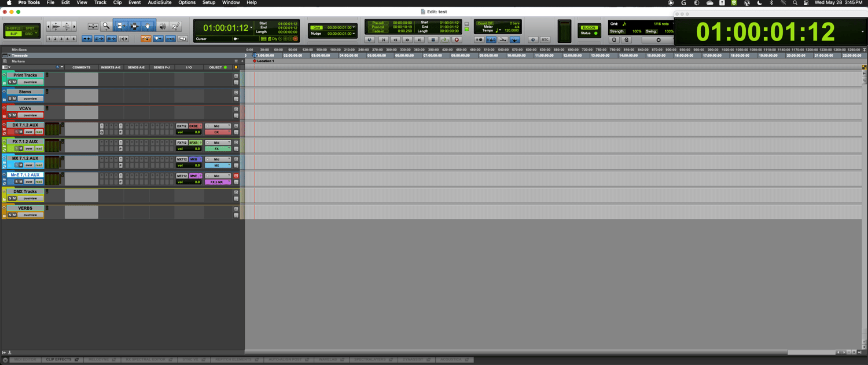Solo the VERBS folder track
The height and width of the screenshot is (365, 868).
tap(10, 215)
